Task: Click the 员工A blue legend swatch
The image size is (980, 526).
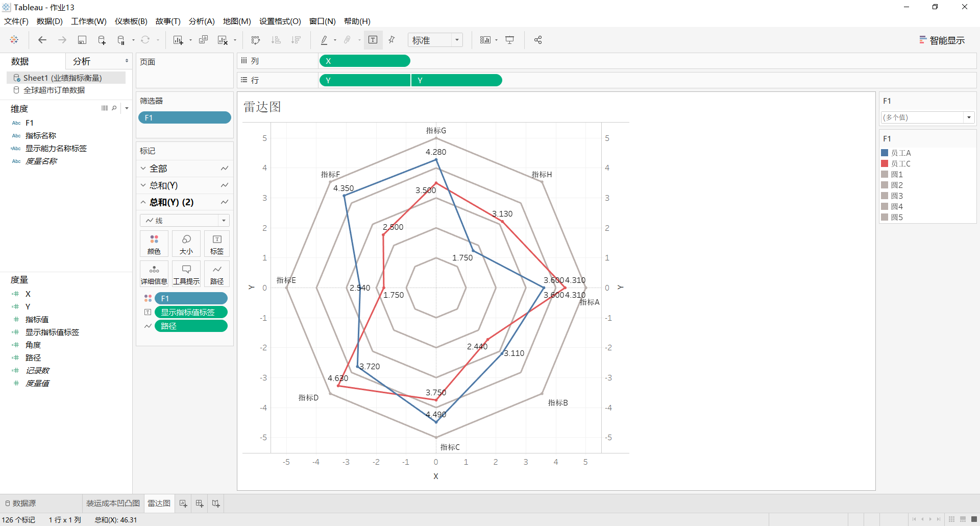Action: pos(885,153)
